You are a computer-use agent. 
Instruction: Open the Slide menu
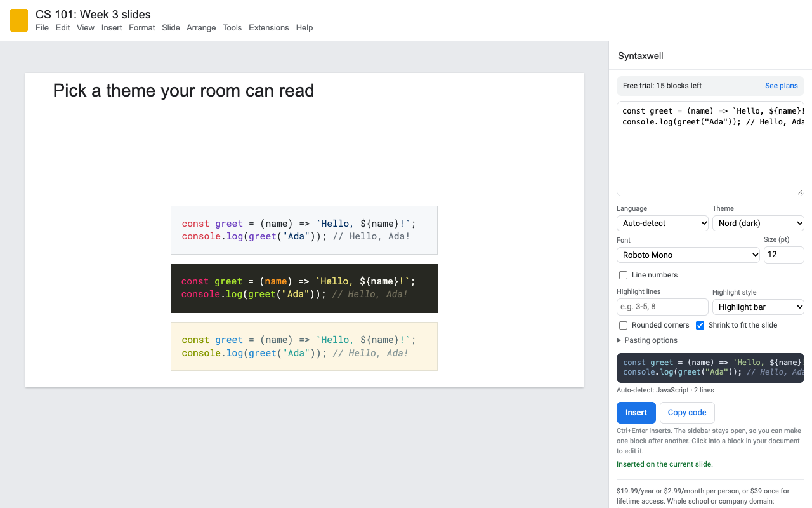tap(171, 28)
